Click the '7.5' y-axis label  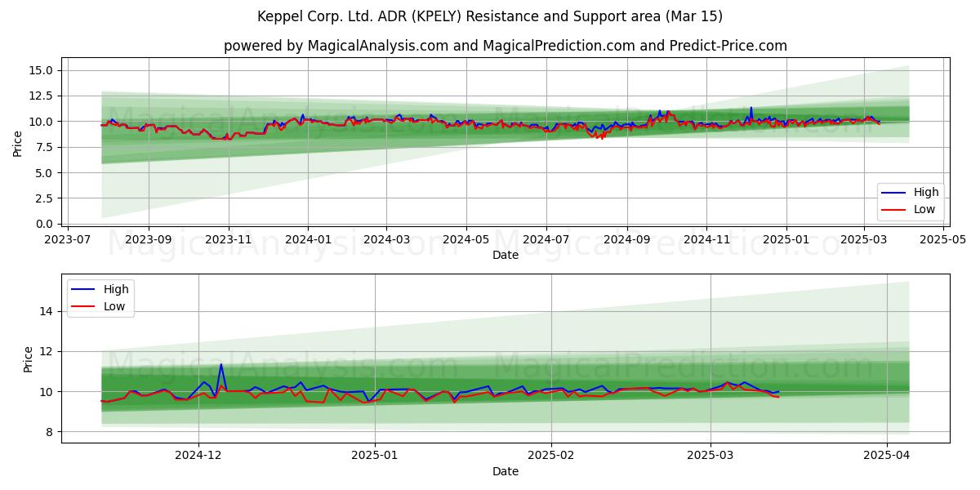(x=46, y=148)
